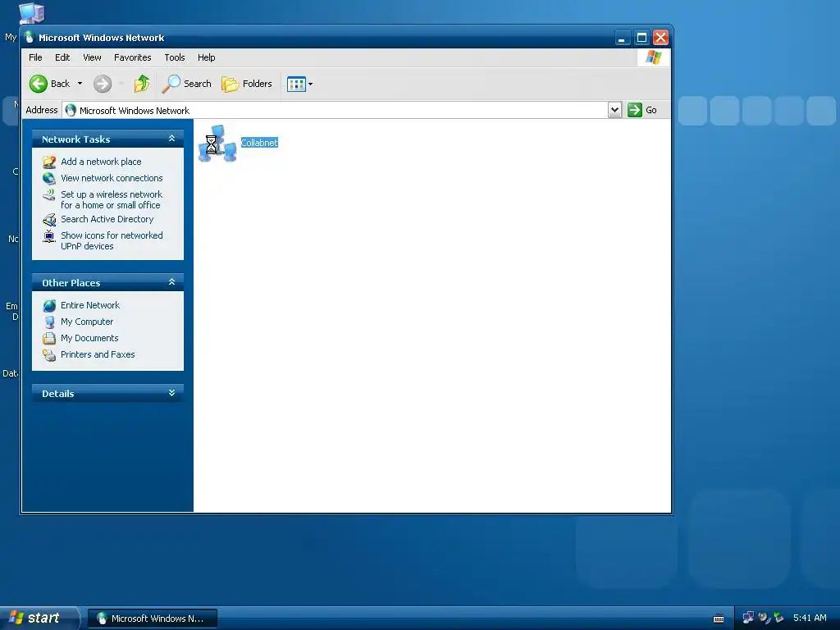
Task: Minimize the Microsoft Windows Network window
Action: [x=623, y=38]
